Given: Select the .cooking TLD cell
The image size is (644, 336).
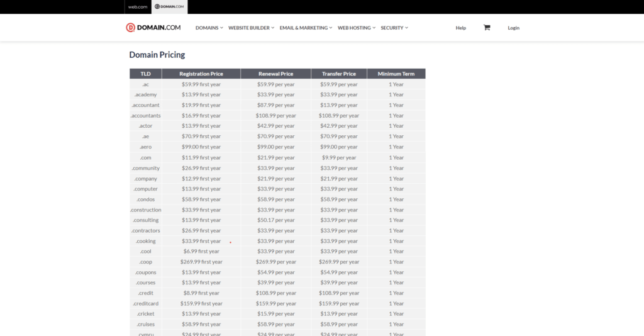Looking at the screenshot, I should [146, 241].
